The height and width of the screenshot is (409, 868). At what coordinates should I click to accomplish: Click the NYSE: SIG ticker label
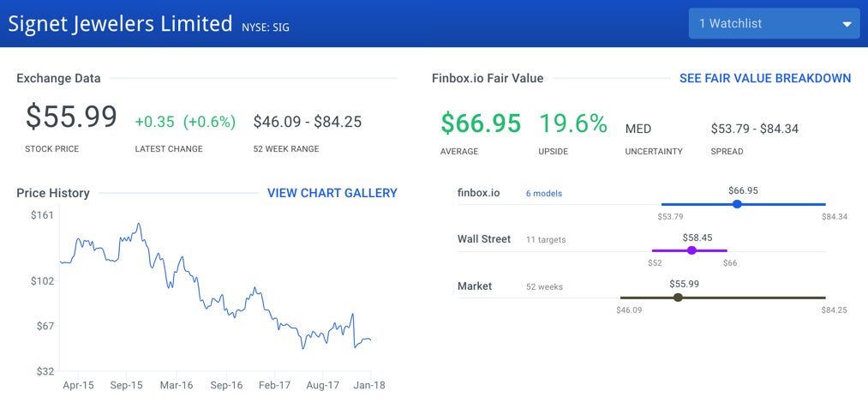click(265, 27)
